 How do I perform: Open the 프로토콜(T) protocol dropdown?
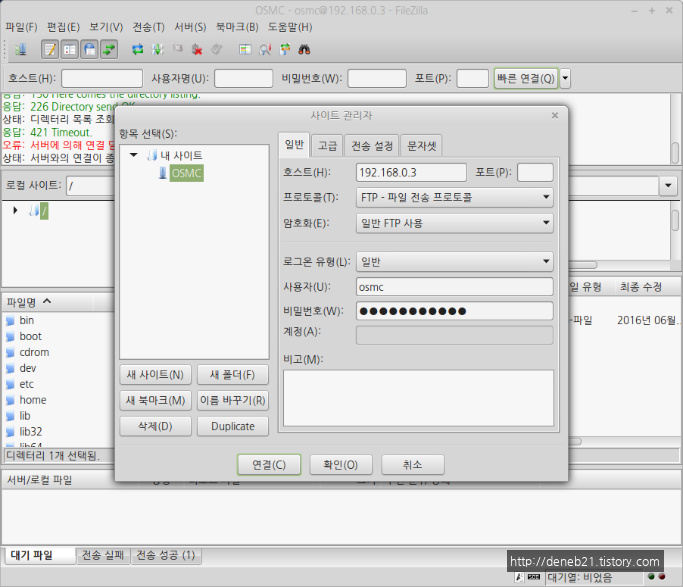pyautogui.click(x=454, y=198)
